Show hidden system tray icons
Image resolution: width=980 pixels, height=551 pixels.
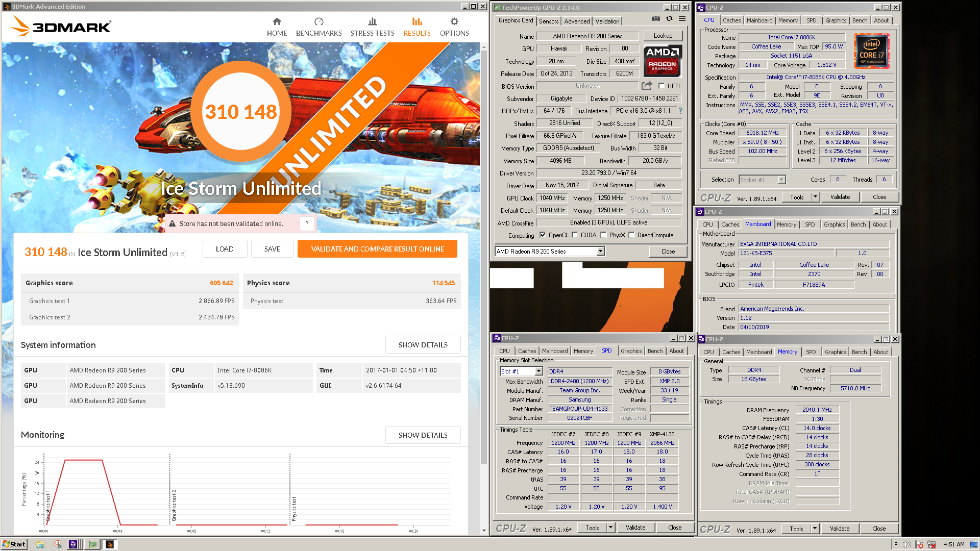(x=896, y=544)
